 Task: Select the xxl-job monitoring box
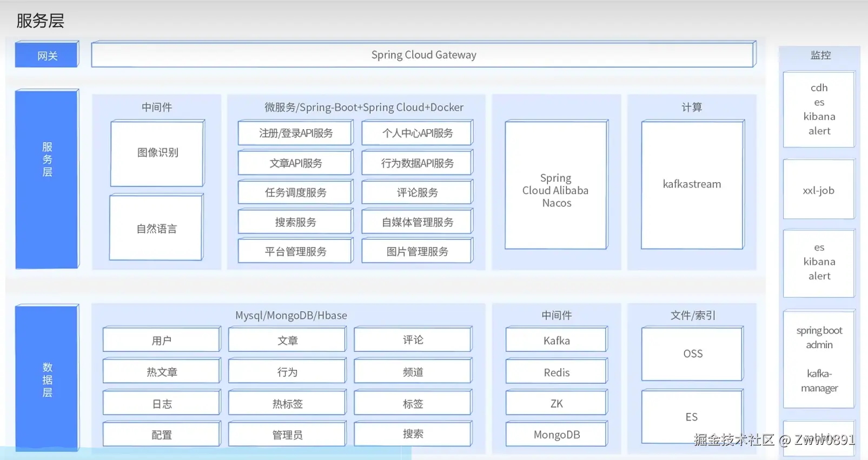tap(819, 189)
